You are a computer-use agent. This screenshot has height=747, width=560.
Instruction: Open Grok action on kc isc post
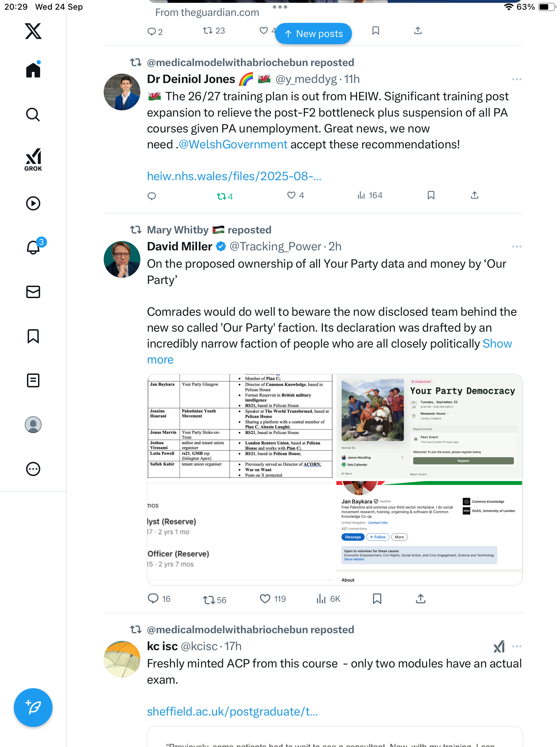[499, 646]
